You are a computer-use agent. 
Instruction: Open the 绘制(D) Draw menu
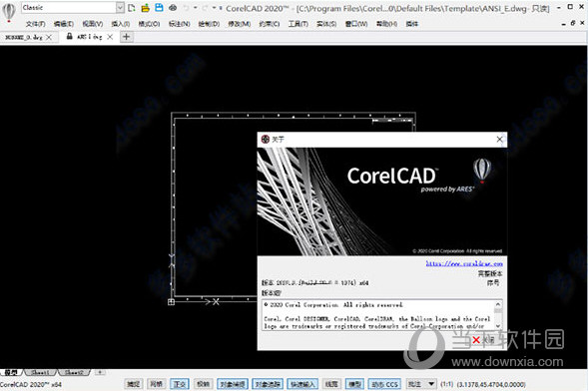(209, 24)
